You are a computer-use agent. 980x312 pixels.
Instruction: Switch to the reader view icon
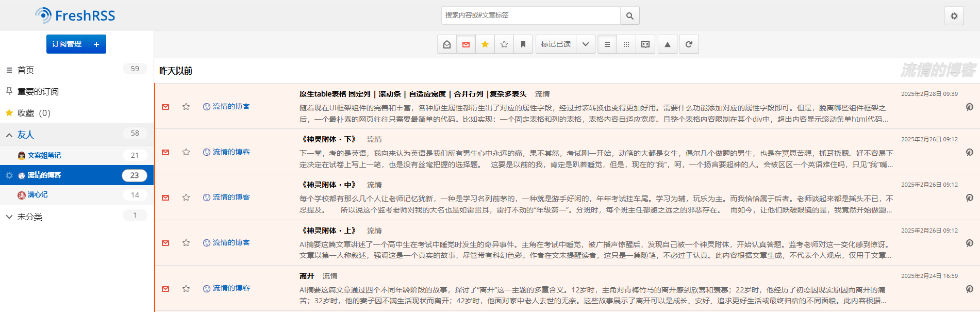645,44
